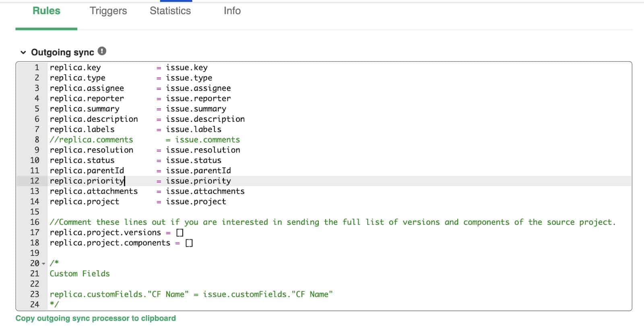The width and height of the screenshot is (644, 326).
Task: Click line number 24 in gutter
Action: click(x=35, y=305)
